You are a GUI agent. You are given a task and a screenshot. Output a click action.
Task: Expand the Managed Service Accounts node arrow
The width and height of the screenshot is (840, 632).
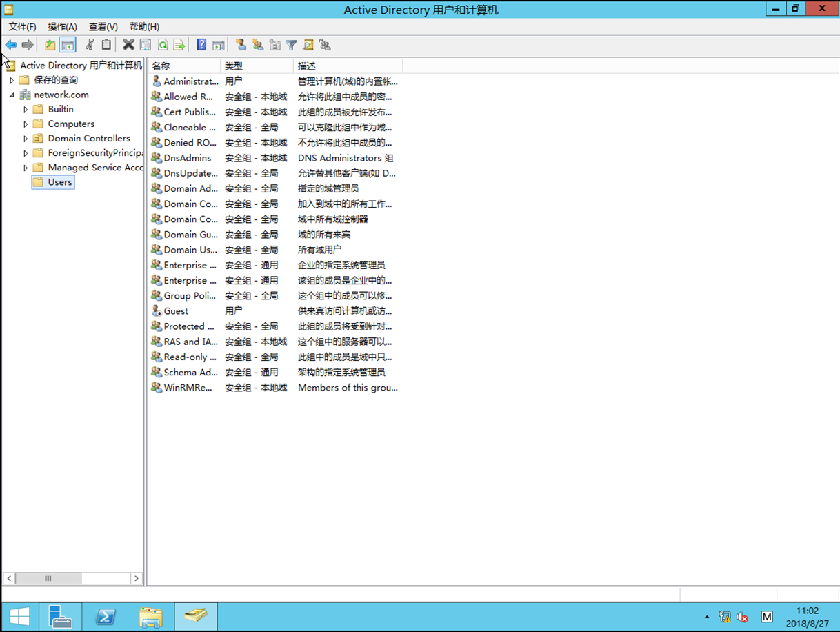click(26, 168)
